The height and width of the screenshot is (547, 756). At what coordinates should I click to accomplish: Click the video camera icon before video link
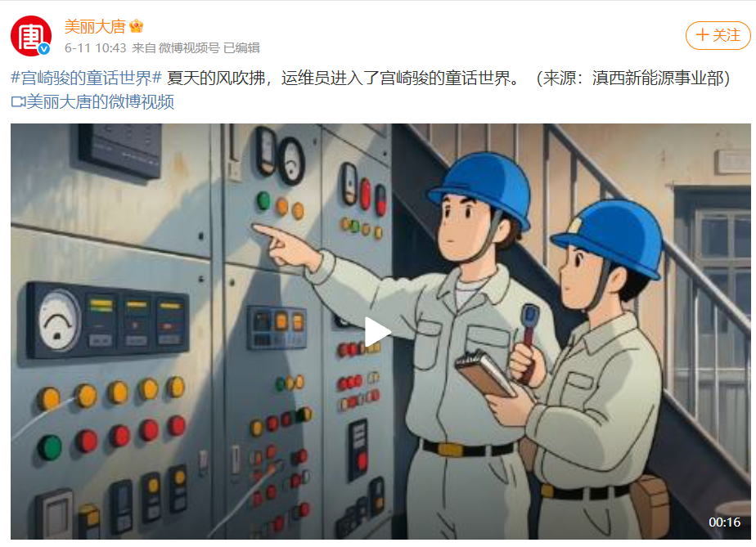click(18, 101)
